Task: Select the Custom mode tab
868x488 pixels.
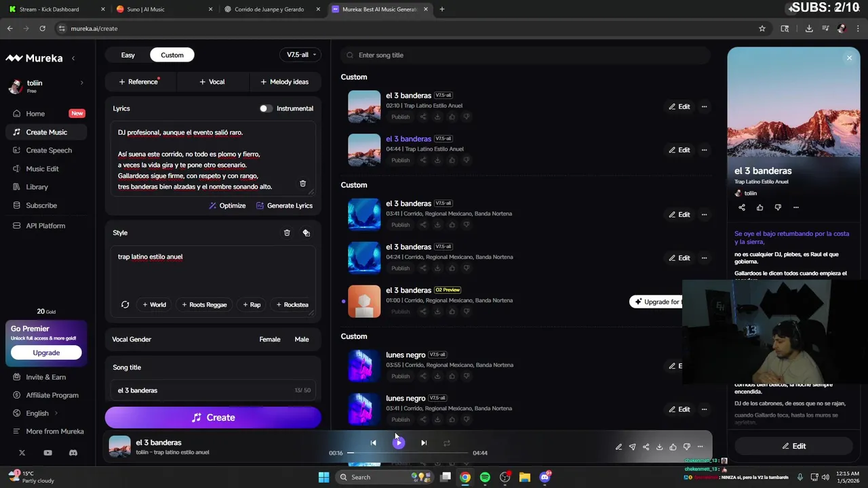Action: 172,55
